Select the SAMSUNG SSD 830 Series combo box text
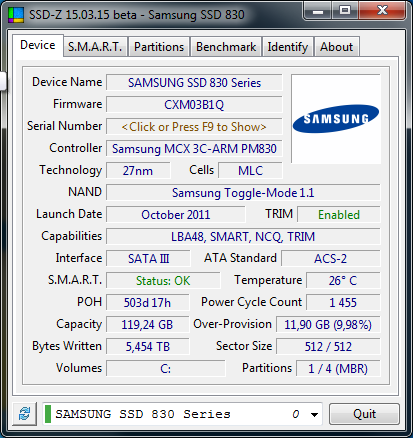Image resolution: width=413 pixels, height=438 pixels. 143,414
